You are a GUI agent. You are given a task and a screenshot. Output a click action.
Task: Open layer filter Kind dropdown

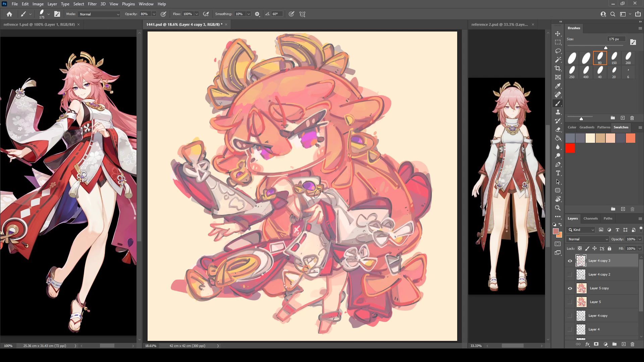tap(581, 230)
